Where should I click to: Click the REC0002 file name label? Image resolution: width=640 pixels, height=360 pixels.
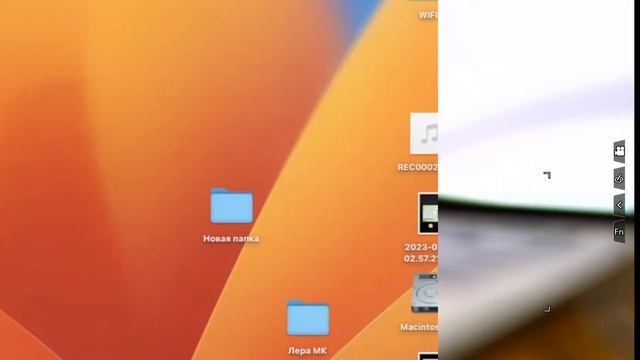pos(418,167)
